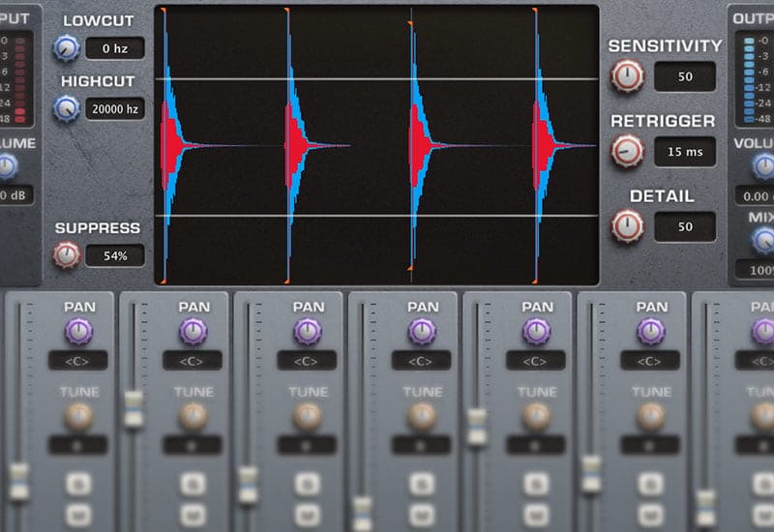
Task: Click the PAN knob in sixth channel strip
Action: (651, 332)
